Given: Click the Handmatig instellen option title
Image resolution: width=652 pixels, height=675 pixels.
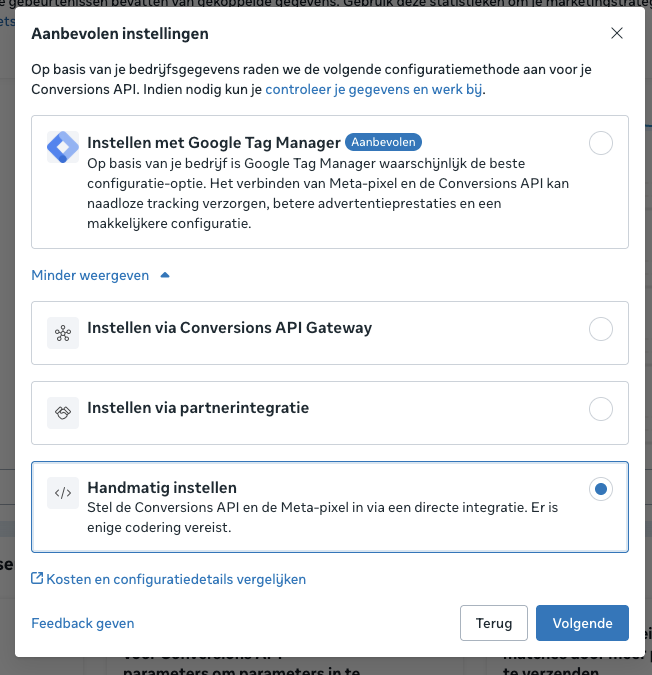Looking at the screenshot, I should (x=162, y=488).
